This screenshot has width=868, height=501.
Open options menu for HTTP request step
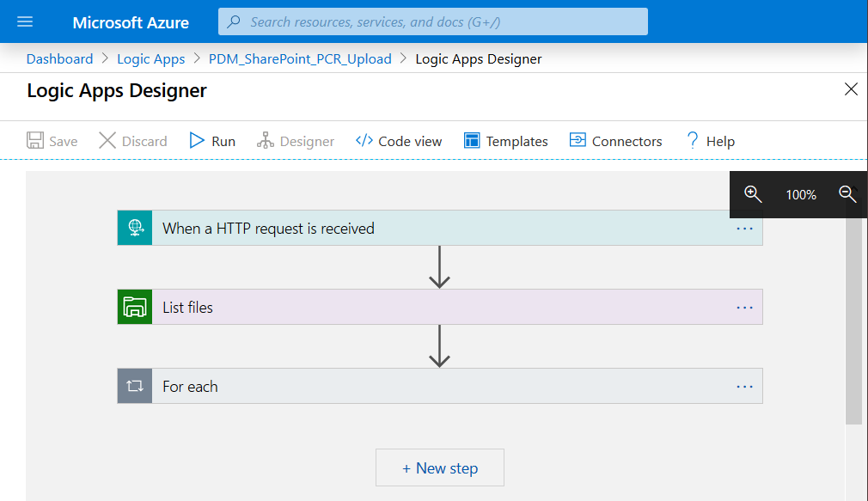744,229
